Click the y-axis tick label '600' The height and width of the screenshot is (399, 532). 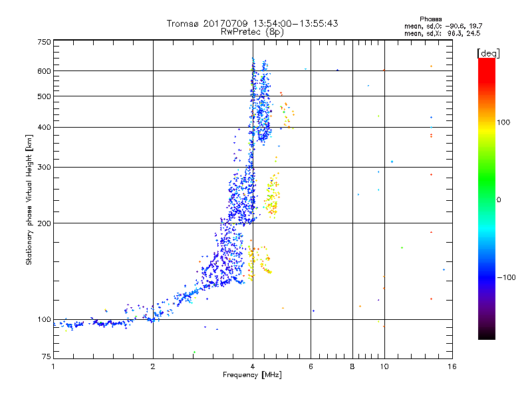tap(44, 71)
